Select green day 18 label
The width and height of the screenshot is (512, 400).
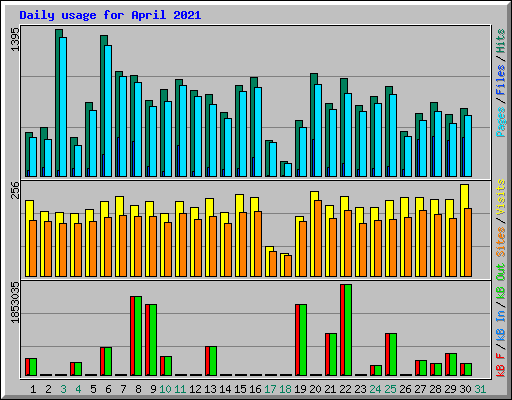[285, 389]
